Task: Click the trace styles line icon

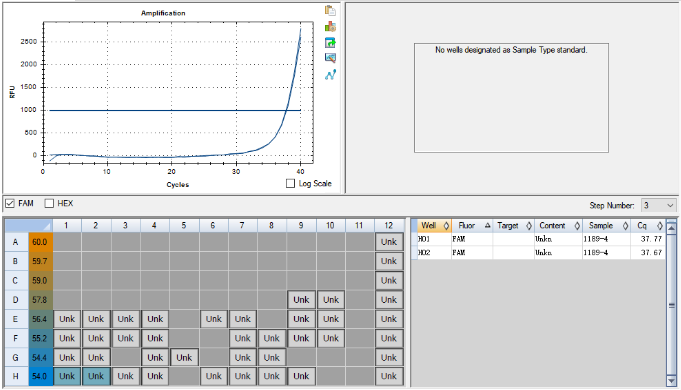Action: [330, 75]
